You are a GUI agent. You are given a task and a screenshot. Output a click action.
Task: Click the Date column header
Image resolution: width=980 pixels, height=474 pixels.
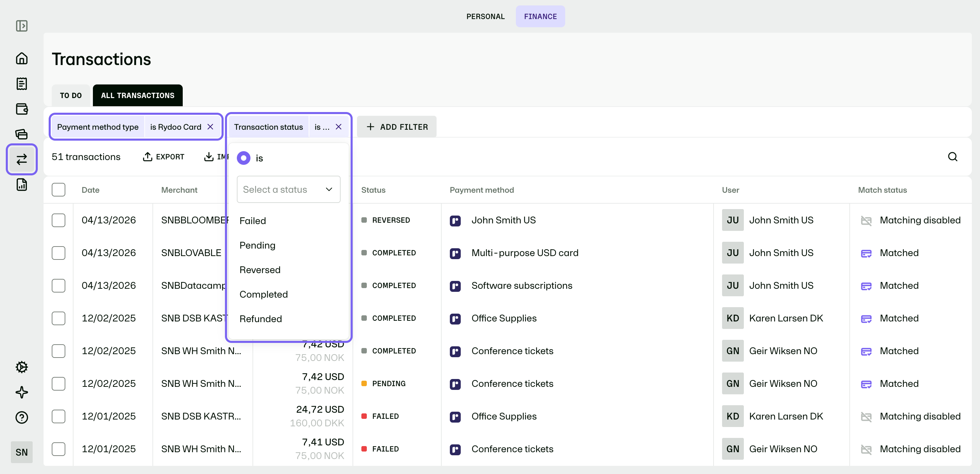coord(91,190)
